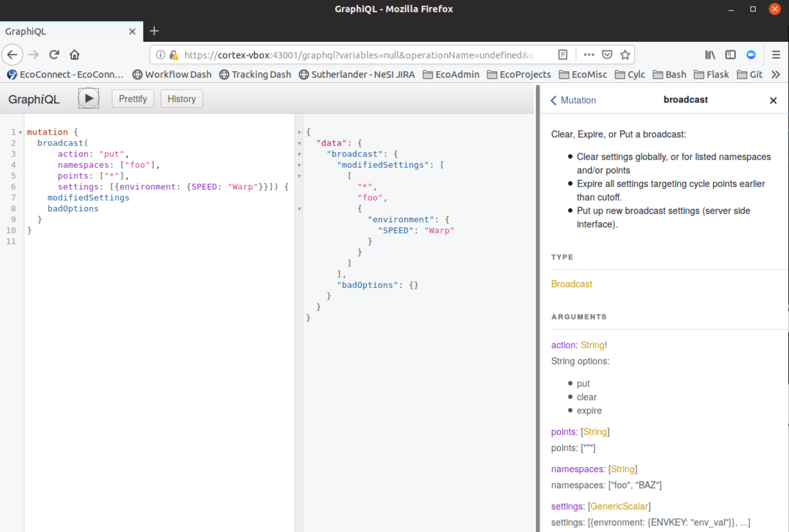Close the Firefox window

click(x=774, y=9)
